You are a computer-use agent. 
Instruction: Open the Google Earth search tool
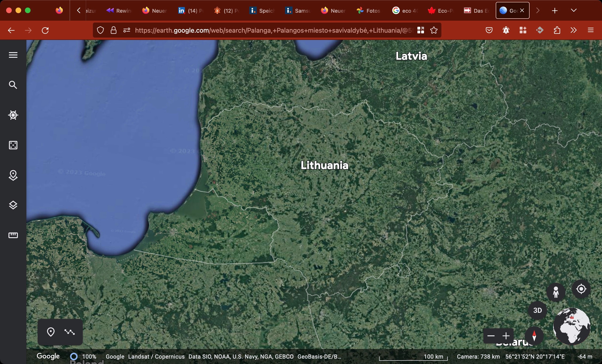tap(13, 85)
